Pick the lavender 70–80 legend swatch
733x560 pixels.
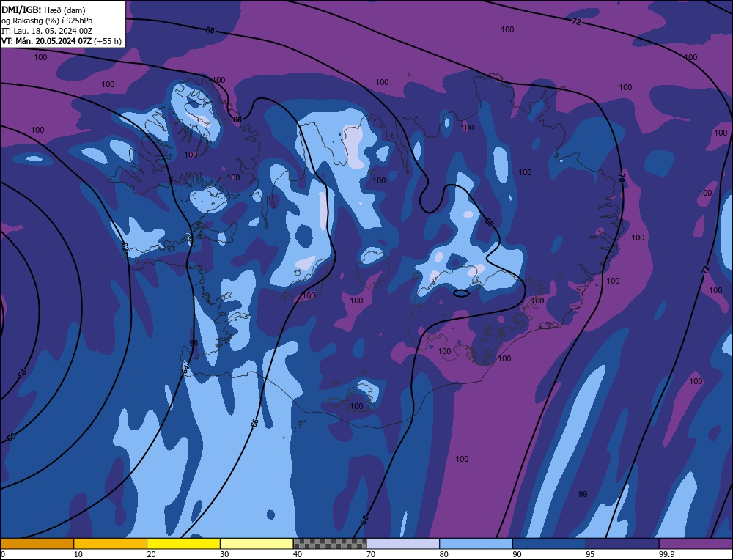403,544
